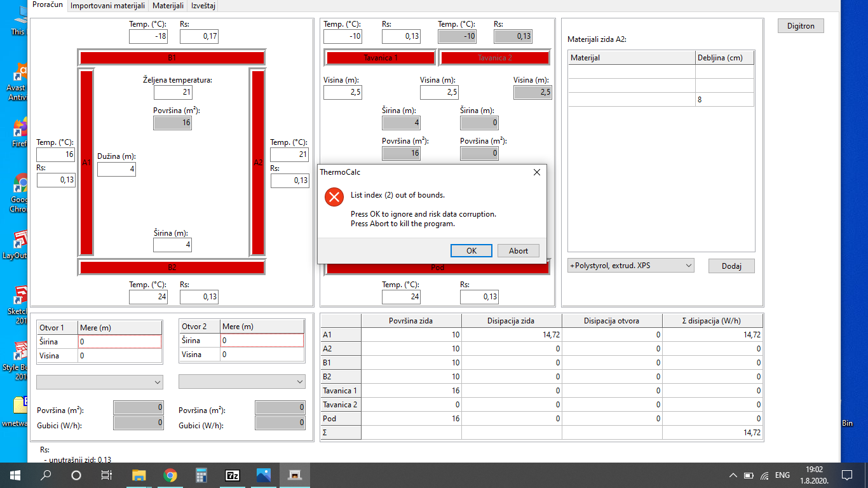Click Dodaj to add the material
Image resolution: width=868 pixels, height=488 pixels.
click(731, 266)
